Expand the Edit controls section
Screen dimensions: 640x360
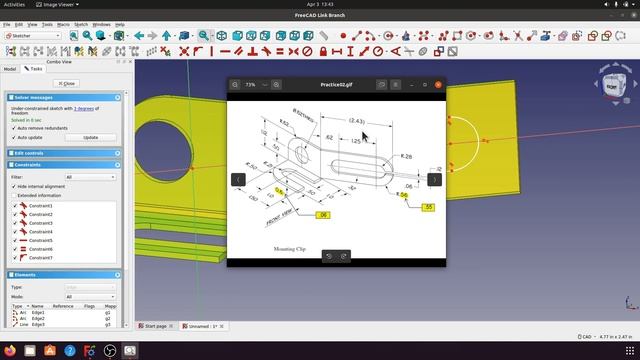point(118,153)
